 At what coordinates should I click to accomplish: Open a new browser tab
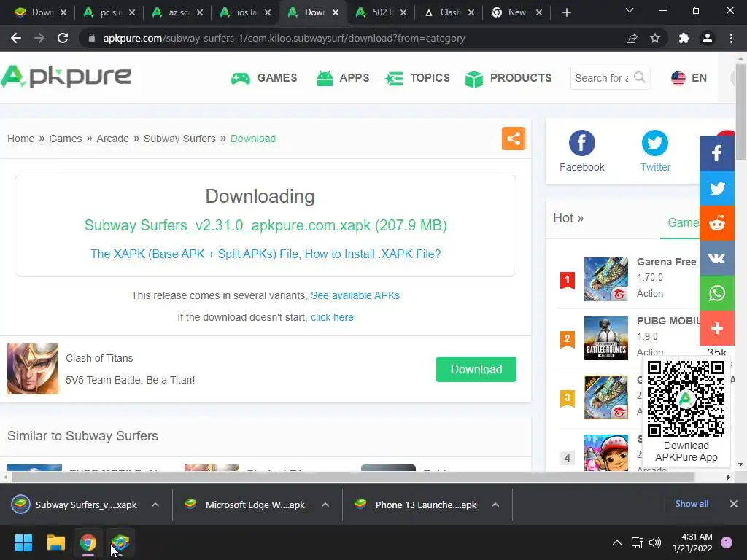pos(566,12)
